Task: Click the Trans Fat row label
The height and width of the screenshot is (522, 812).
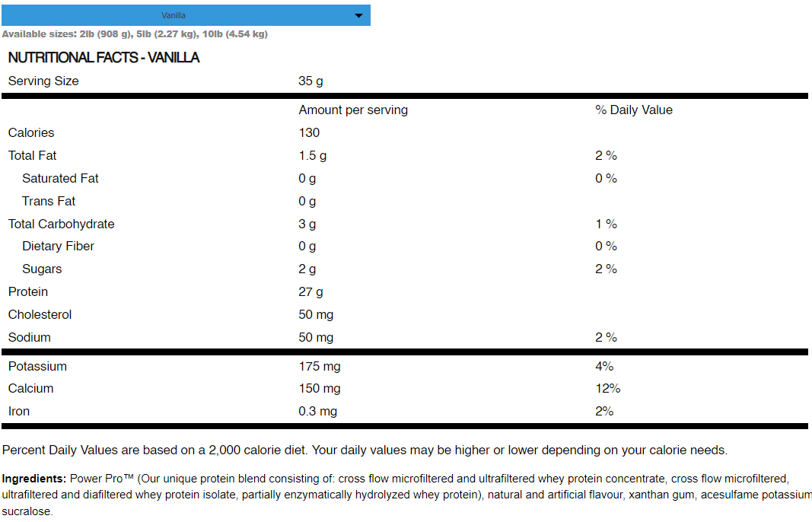Action: coord(49,201)
